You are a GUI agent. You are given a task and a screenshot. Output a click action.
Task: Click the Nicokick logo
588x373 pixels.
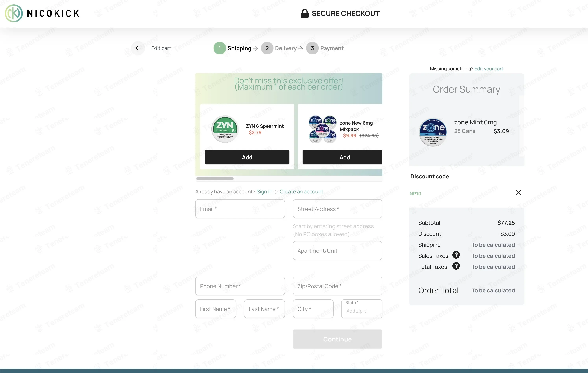42,13
